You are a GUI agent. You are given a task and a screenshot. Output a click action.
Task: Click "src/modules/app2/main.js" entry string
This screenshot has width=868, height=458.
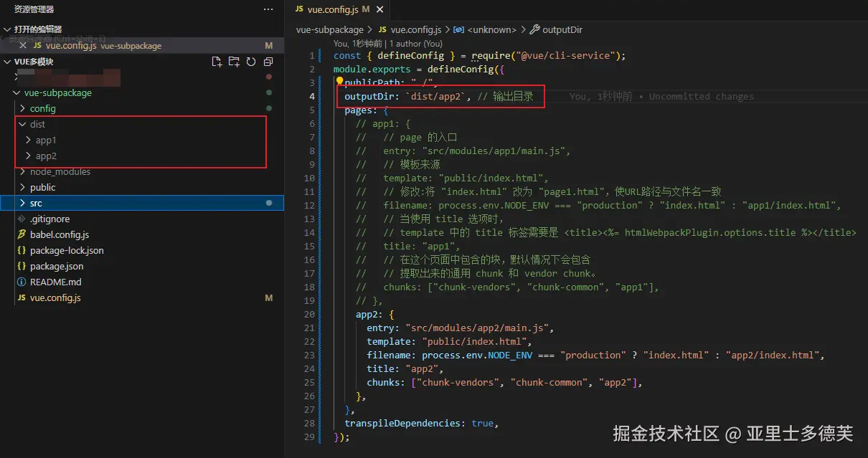[479, 328]
